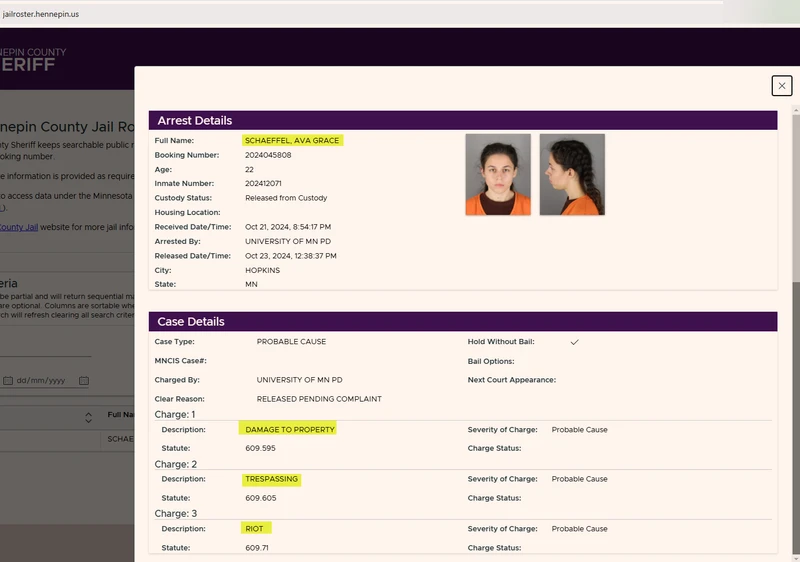This screenshot has height=562, width=800.
Task: Click city value HOPKINS
Action: pyautogui.click(x=262, y=270)
